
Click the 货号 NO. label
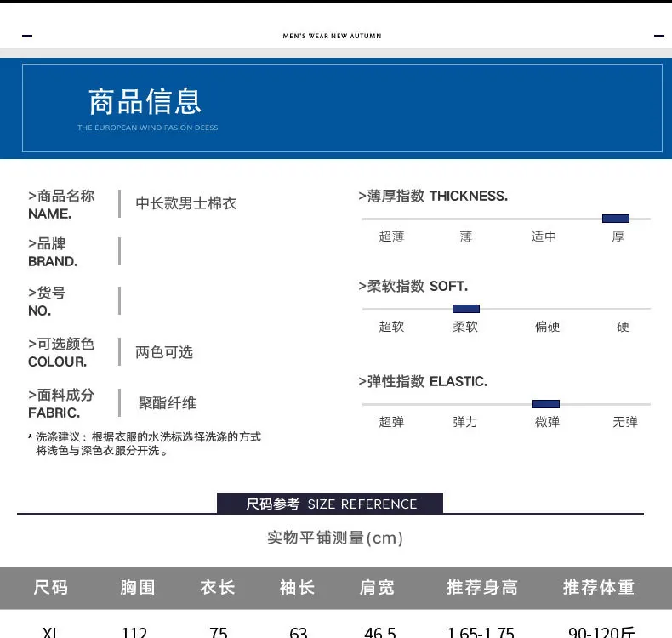tap(47, 301)
